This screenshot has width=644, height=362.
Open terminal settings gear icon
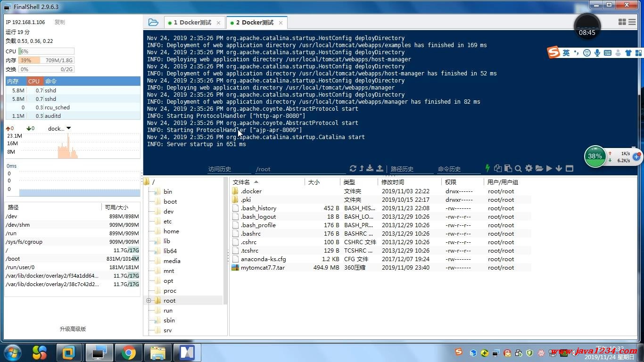[528, 168]
